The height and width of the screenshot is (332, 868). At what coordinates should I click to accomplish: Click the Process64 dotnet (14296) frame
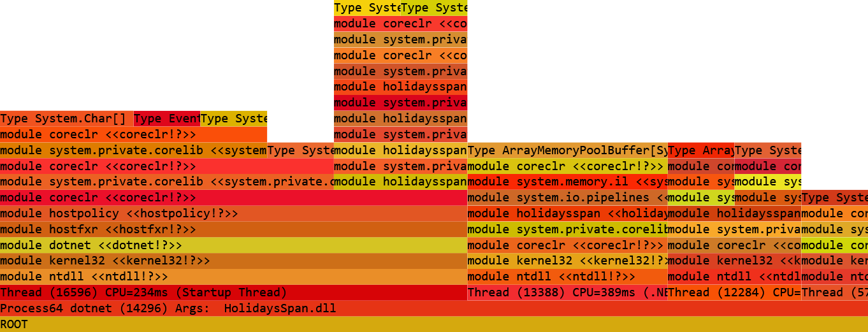(x=434, y=308)
